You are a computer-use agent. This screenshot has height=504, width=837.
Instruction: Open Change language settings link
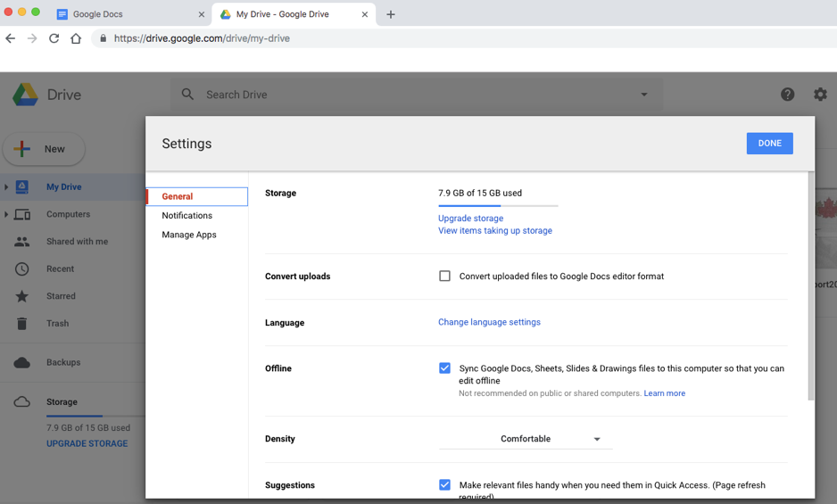[489, 322]
